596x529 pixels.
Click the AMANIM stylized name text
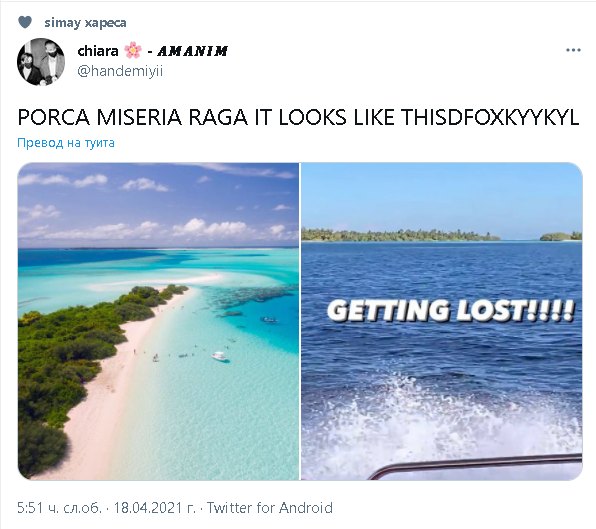(x=192, y=51)
